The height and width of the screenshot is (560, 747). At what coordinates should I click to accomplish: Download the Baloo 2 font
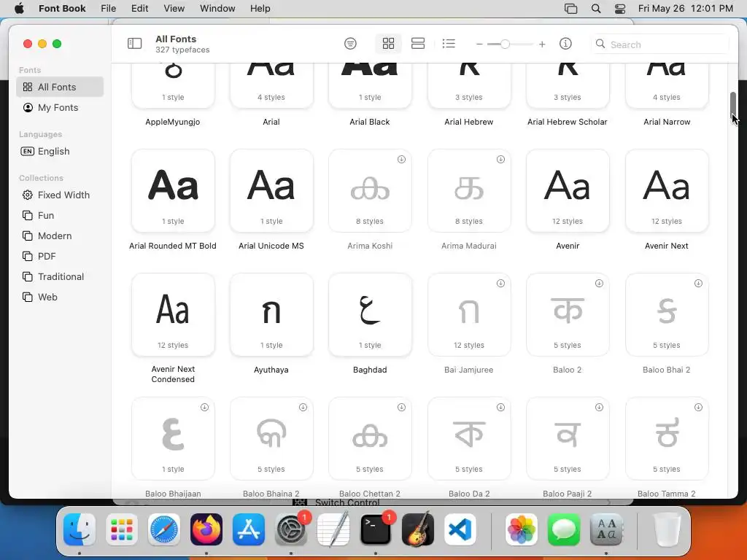(x=600, y=284)
